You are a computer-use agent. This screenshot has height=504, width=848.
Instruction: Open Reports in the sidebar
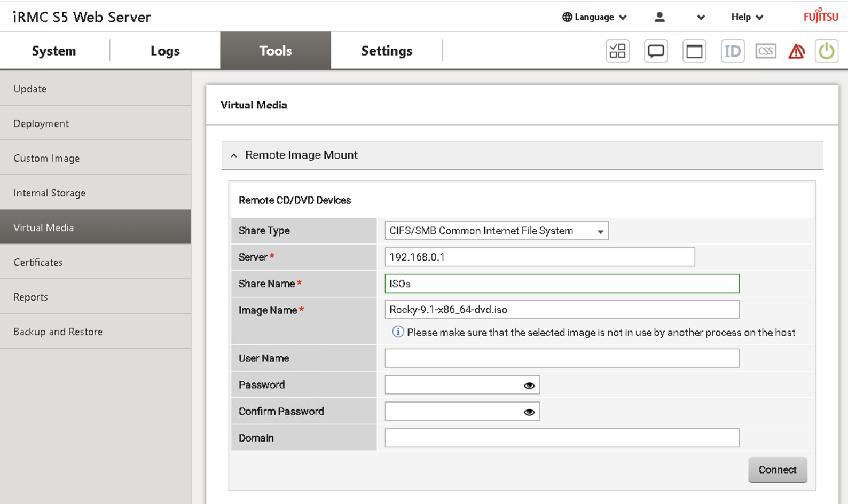[95, 297]
